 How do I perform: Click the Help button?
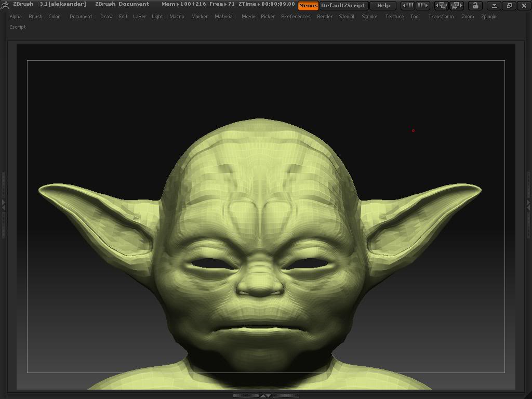point(383,5)
